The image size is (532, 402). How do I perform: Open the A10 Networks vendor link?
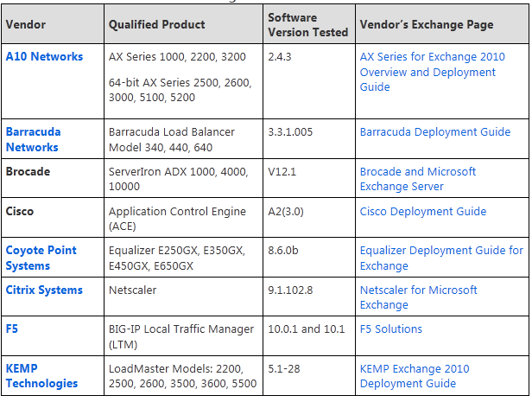pyautogui.click(x=44, y=56)
